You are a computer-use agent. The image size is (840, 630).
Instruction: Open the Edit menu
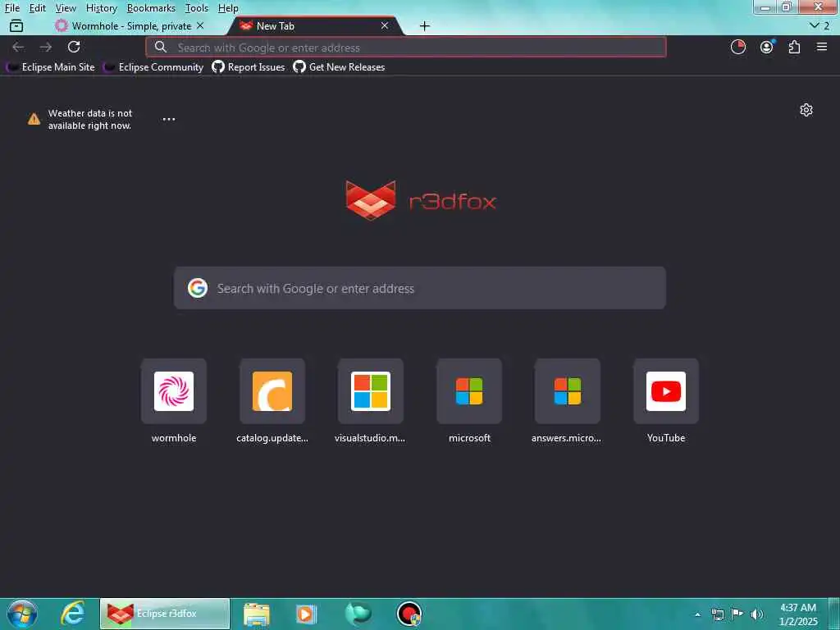(x=37, y=8)
